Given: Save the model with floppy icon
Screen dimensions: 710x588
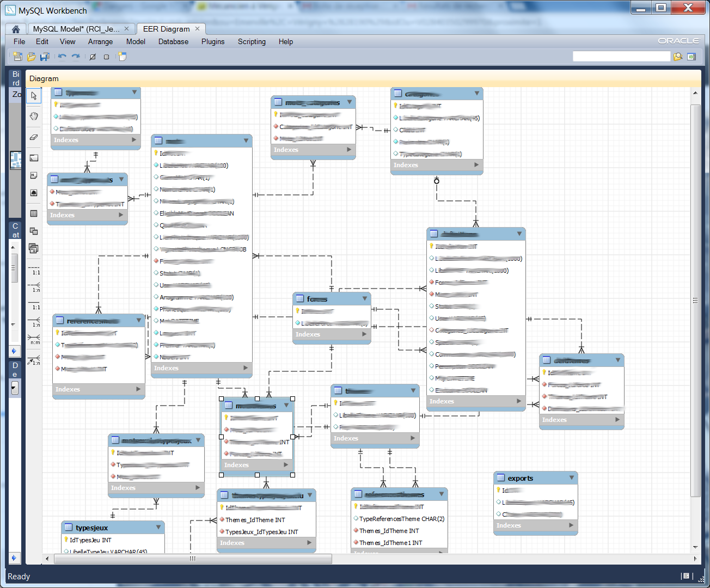Looking at the screenshot, I should click(45, 57).
